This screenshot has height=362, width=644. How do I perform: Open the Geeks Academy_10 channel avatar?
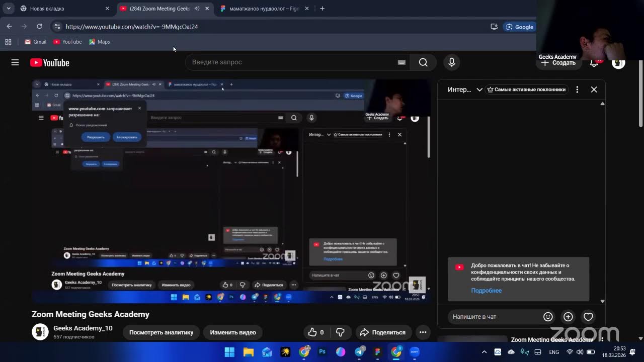tap(40, 332)
